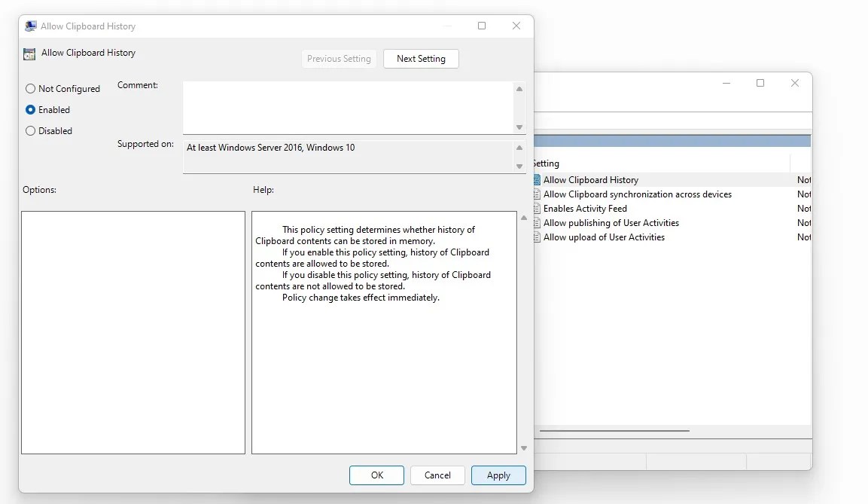The height and width of the screenshot is (504, 868).
Task: Click the icon beside Allow publishing of User Activities
Action: 536,222
